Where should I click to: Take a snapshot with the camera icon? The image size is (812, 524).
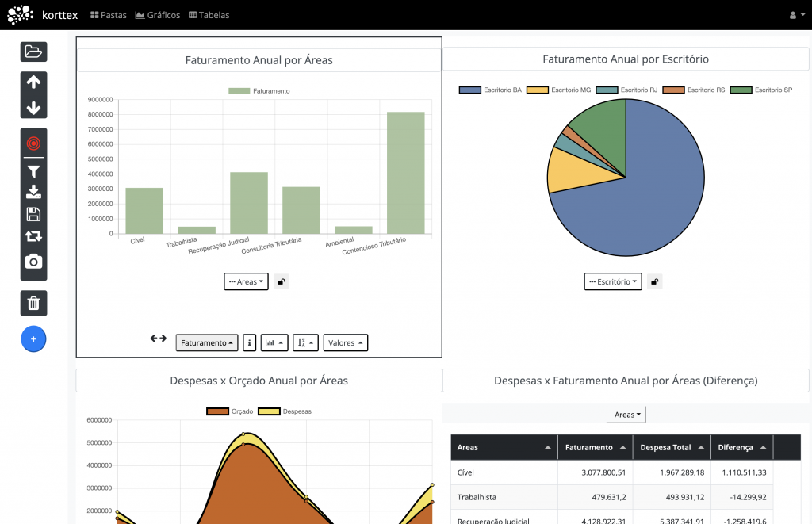(x=33, y=262)
